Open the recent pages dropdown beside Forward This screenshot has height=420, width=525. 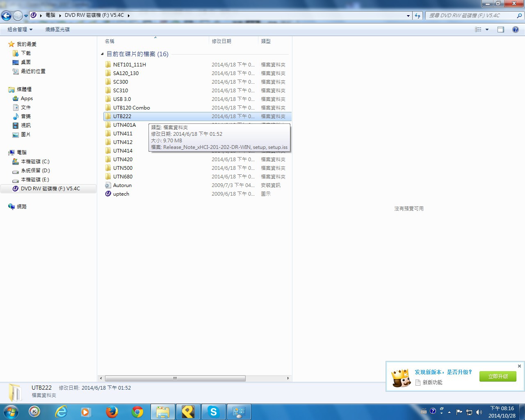point(26,16)
